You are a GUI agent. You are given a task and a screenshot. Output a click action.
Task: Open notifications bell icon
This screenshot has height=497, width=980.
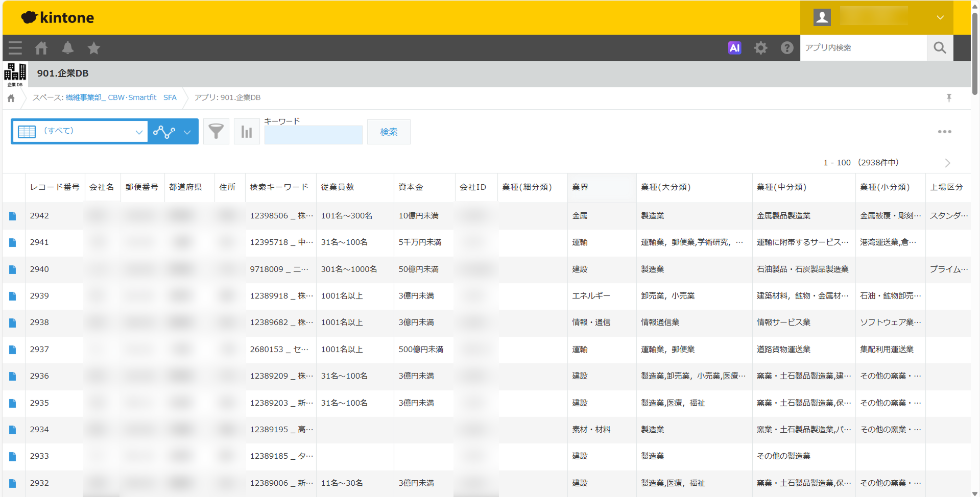point(67,48)
